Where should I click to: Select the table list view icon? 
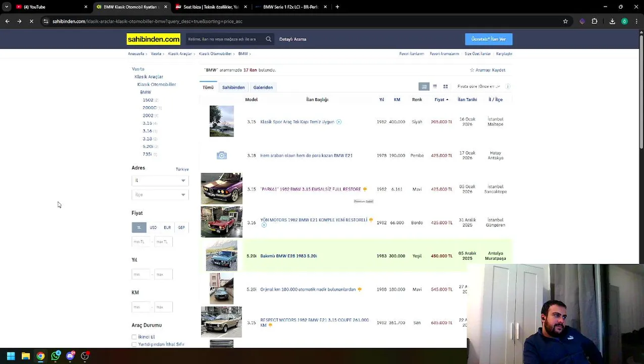click(x=424, y=86)
